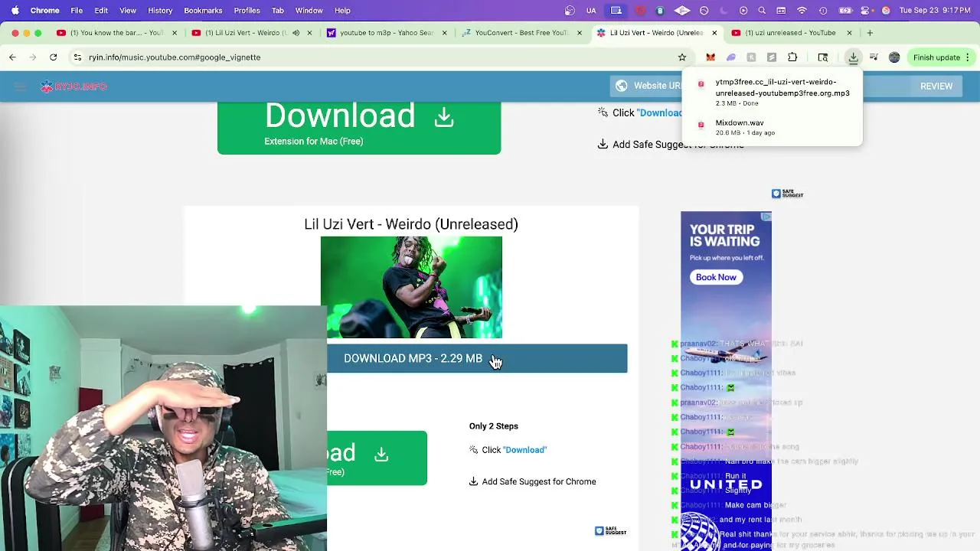Open the Extensions puzzle-piece menu
The height and width of the screenshot is (551, 980).
[x=792, y=57]
